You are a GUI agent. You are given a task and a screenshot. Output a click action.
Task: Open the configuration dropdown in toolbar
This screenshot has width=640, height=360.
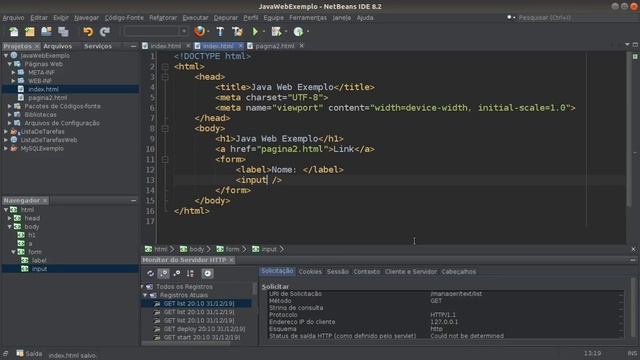[184, 31]
